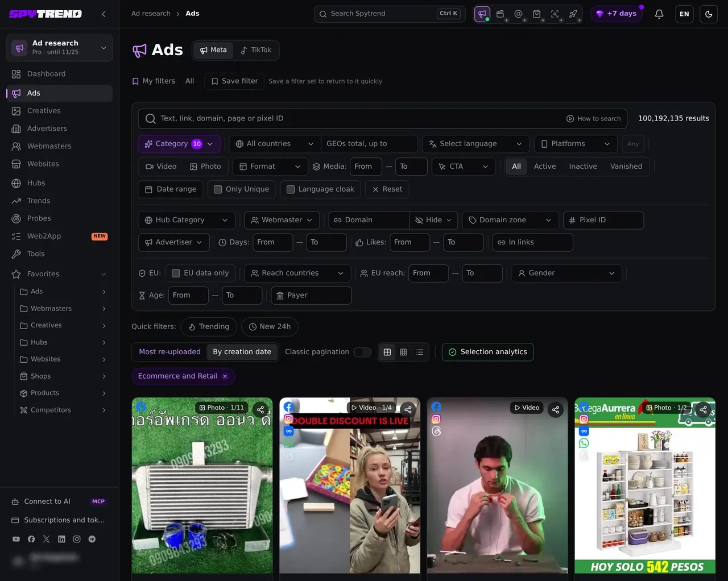Image resolution: width=728 pixels, height=581 pixels.
Task: Remove the Ecommerce and Retail filter tag
Action: (225, 376)
